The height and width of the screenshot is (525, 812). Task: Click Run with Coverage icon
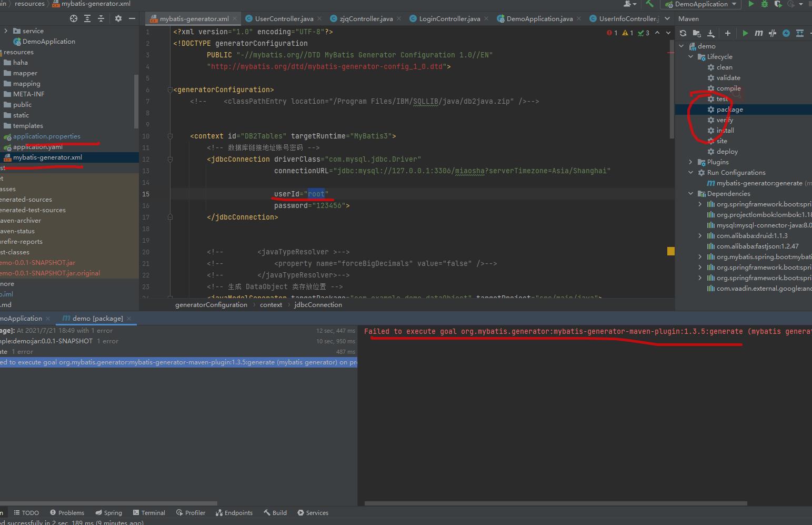tap(778, 4)
